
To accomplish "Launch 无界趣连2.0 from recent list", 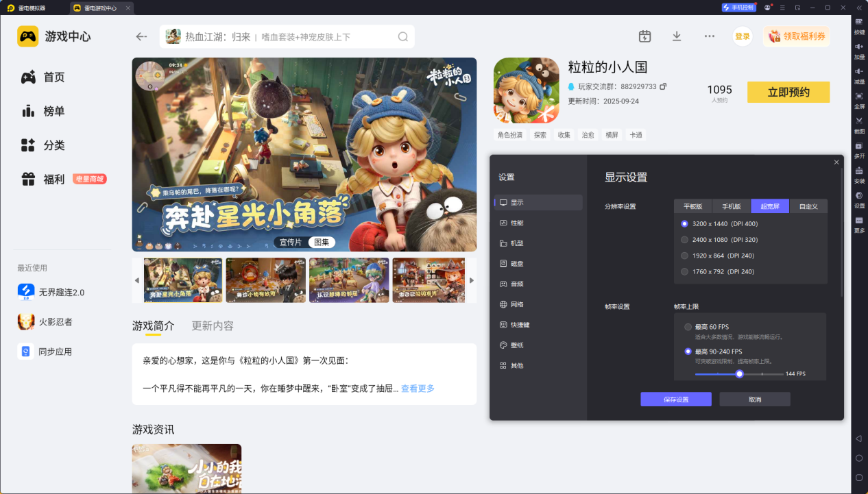I will pyautogui.click(x=51, y=292).
